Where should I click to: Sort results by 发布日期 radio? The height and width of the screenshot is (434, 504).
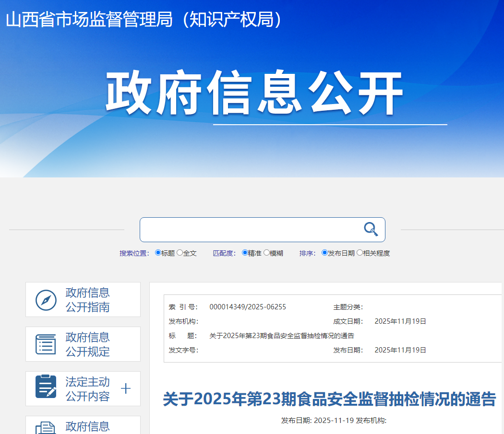click(x=324, y=253)
